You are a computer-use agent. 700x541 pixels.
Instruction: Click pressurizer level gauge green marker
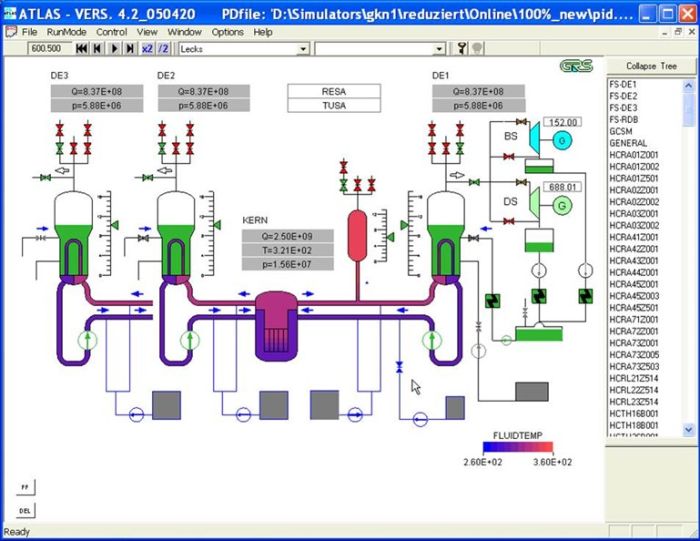point(390,237)
